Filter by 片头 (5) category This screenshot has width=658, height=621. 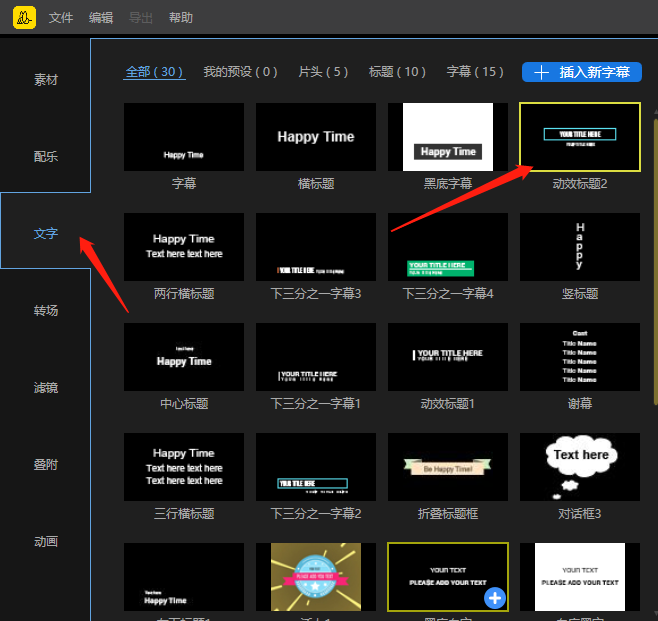[x=323, y=72]
